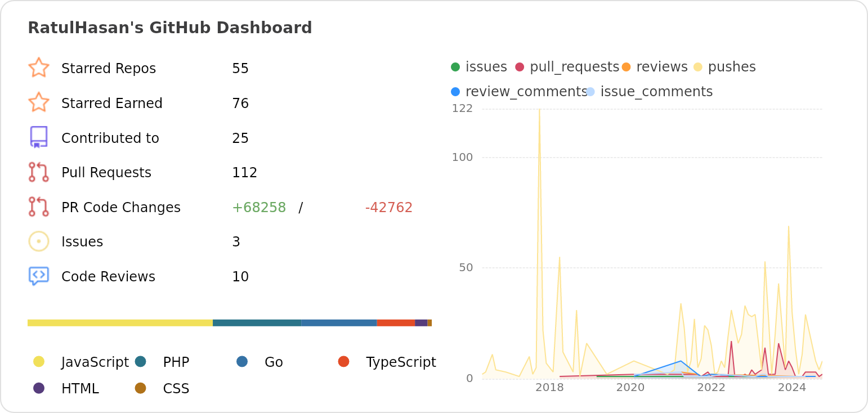Click the pull_requests legend label

coord(575,67)
